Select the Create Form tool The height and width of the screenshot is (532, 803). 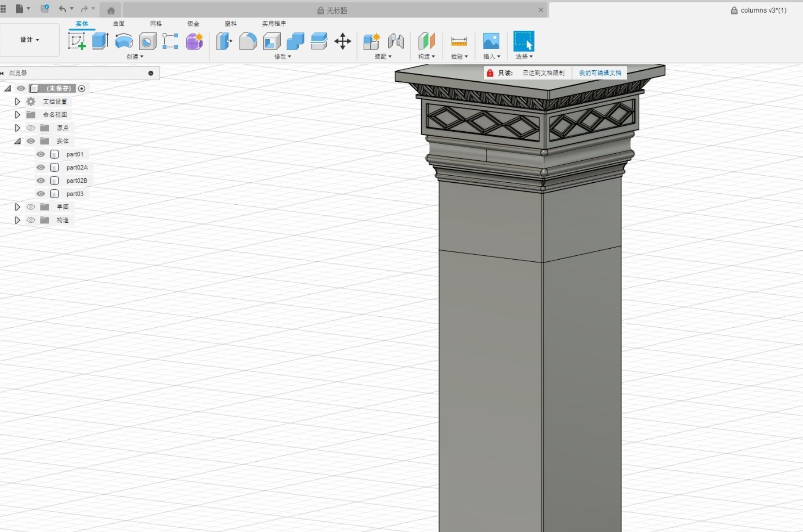194,41
